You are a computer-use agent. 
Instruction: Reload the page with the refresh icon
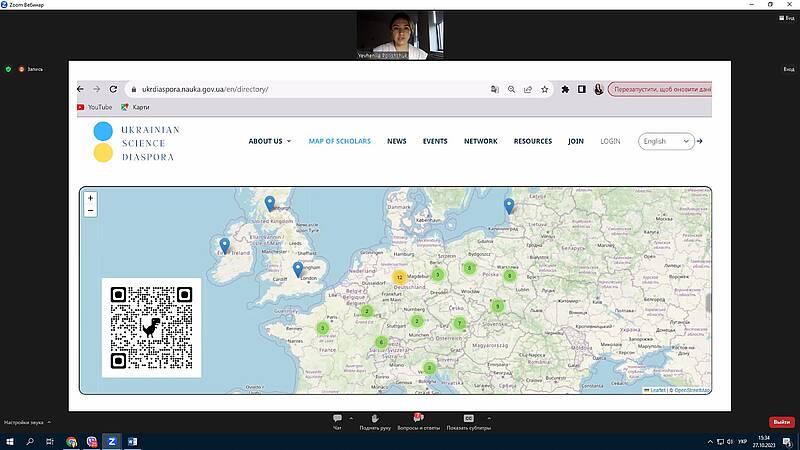pos(113,89)
